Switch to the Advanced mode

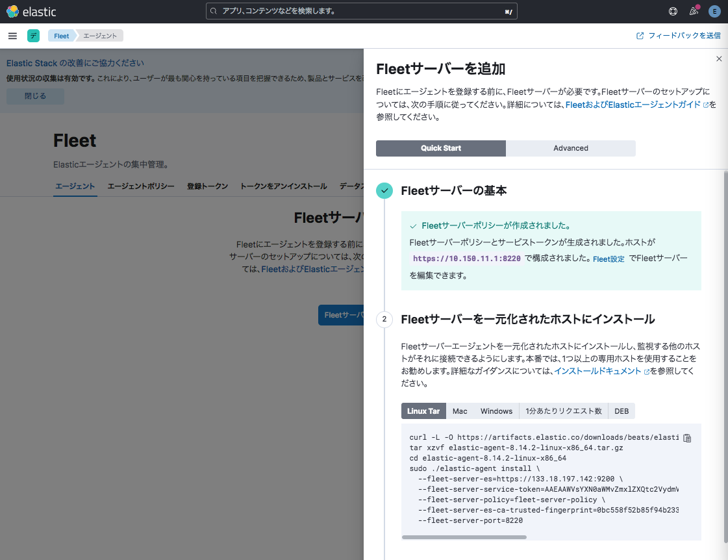(x=570, y=148)
